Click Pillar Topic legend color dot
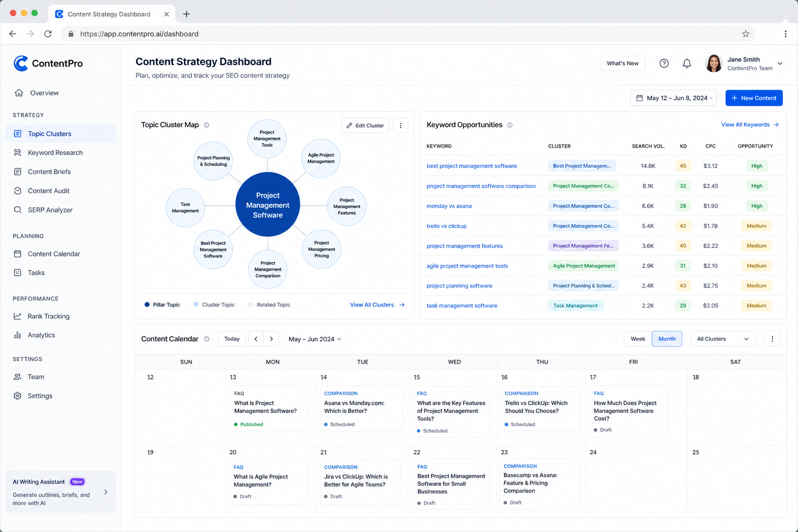 coord(147,305)
